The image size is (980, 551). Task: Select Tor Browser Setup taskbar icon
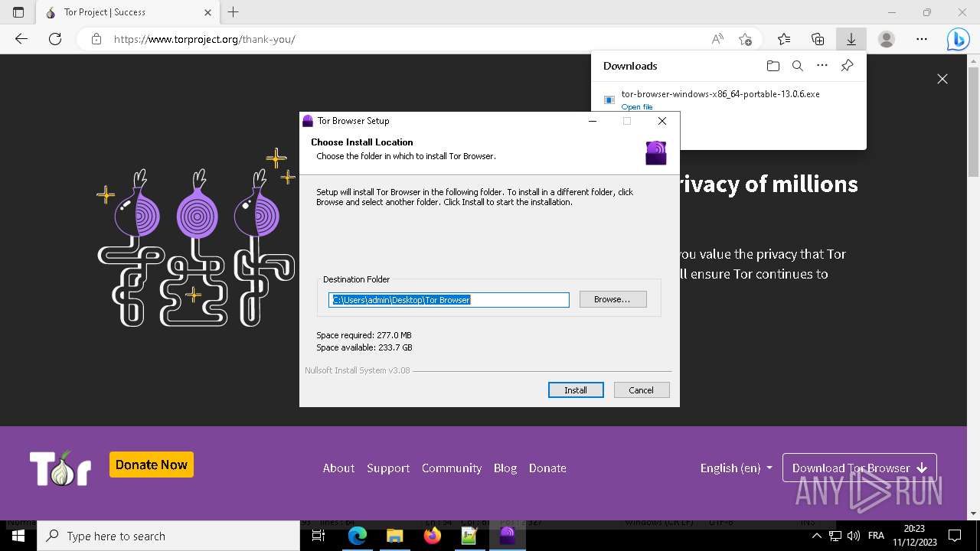tap(507, 536)
